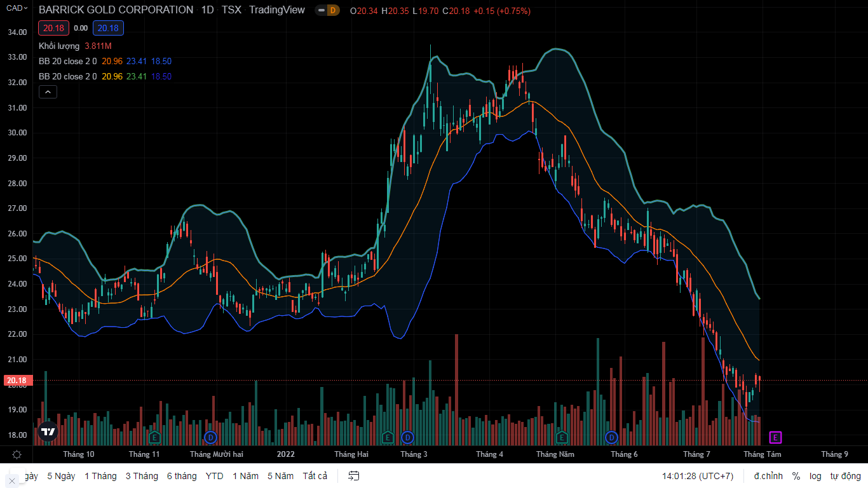This screenshot has width=868, height=488.
Task: Open the timezone menu showing UTC+7
Action: coord(697,476)
